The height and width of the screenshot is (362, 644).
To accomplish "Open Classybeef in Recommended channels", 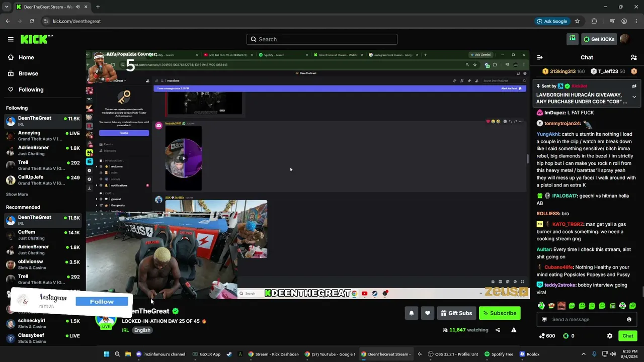I will pos(43,338).
